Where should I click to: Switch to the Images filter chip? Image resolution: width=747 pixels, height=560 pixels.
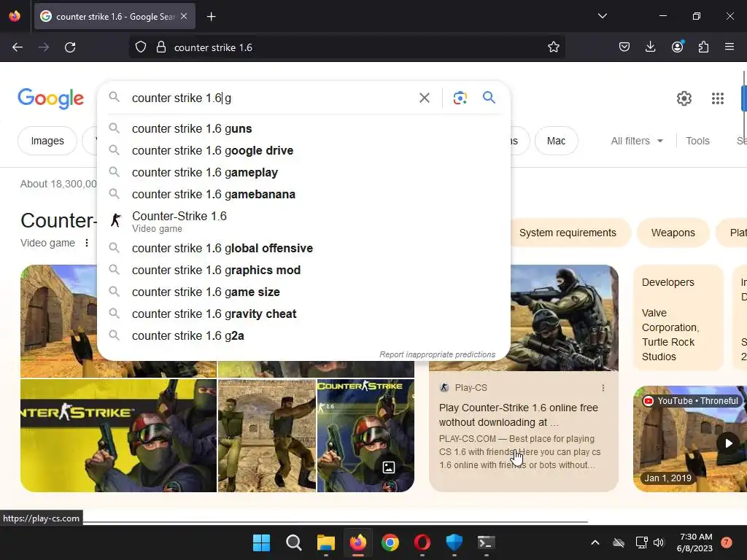pos(47,141)
